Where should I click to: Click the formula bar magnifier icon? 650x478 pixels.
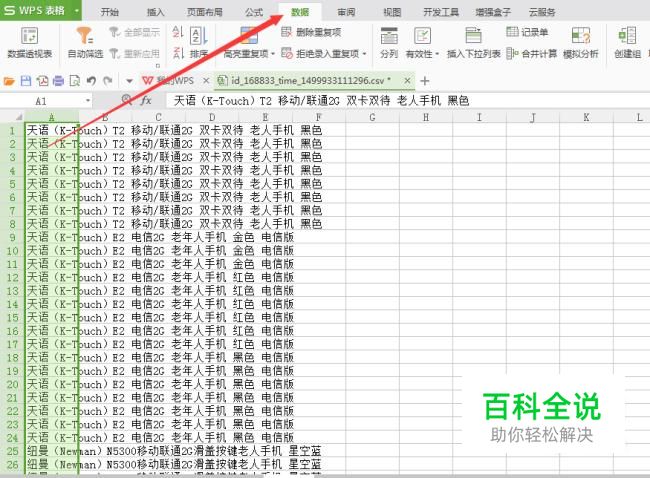click(x=127, y=100)
